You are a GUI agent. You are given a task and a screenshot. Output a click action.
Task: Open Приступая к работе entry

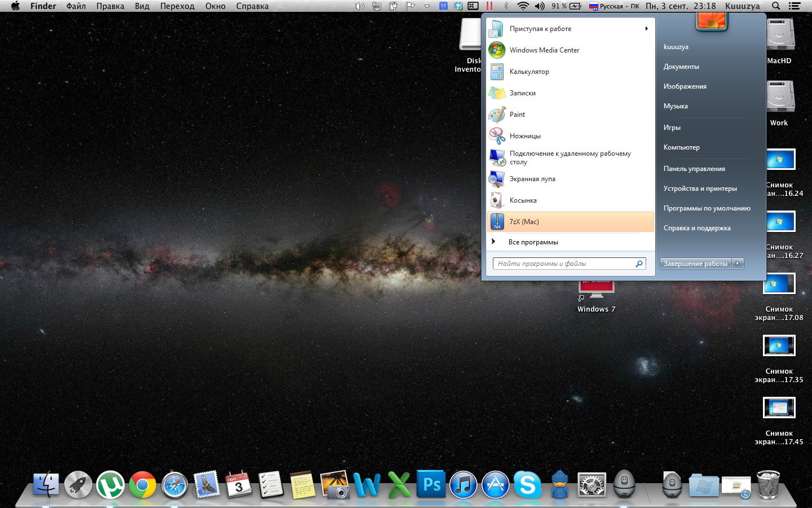(x=570, y=29)
